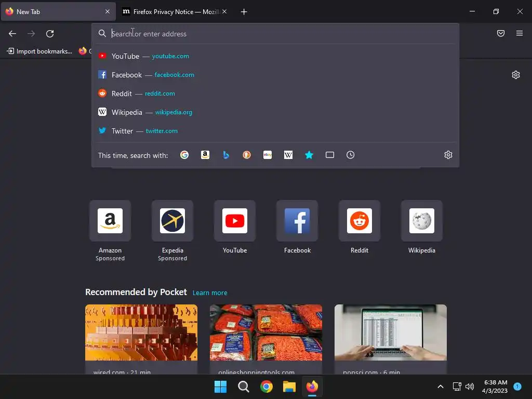Search open tabs icon
This screenshot has height=399, width=532.
[x=330, y=155]
